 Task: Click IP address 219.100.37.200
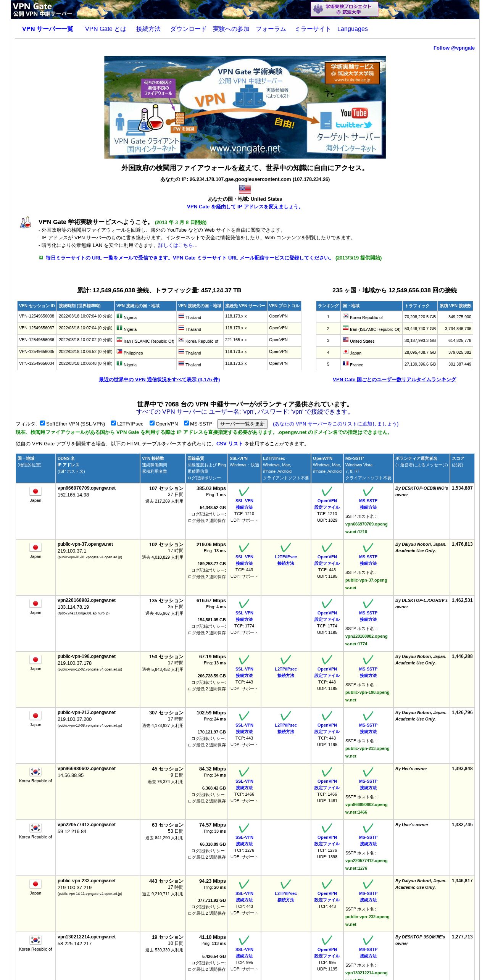coord(75,719)
